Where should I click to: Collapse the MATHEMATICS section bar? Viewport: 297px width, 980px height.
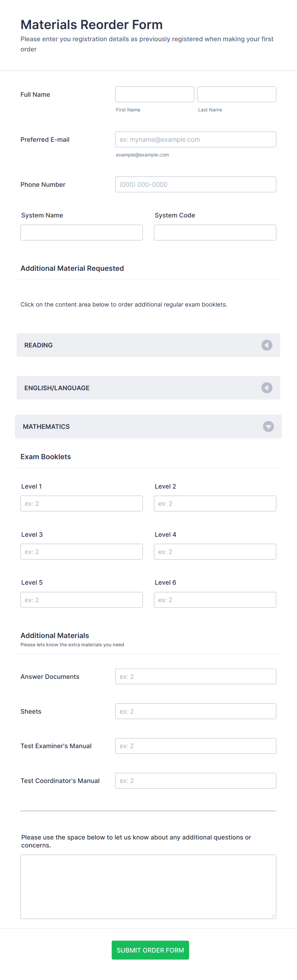[x=148, y=427]
